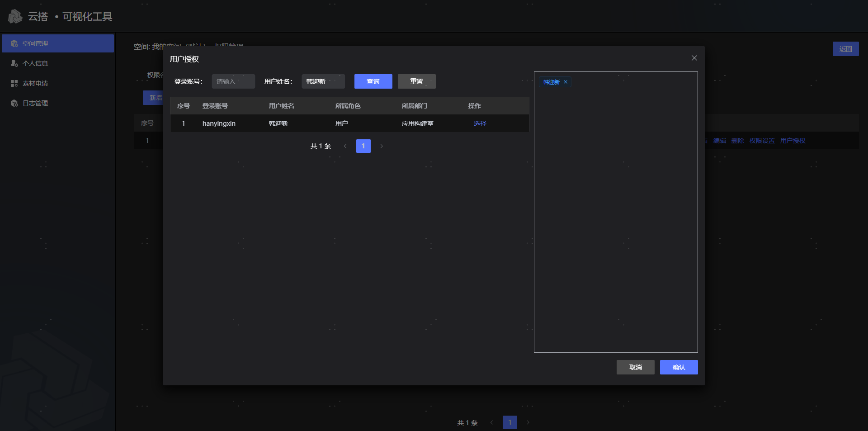868x431 pixels.
Task: Go to next page in dialog pagination
Action: [x=382, y=146]
